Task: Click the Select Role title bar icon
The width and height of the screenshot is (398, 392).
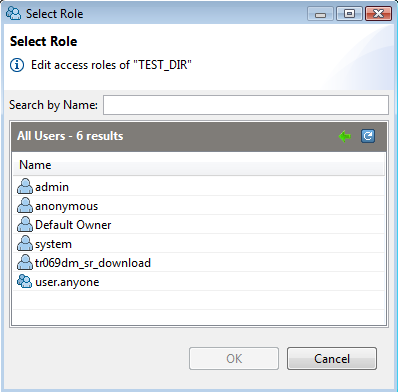Action: click(x=14, y=14)
